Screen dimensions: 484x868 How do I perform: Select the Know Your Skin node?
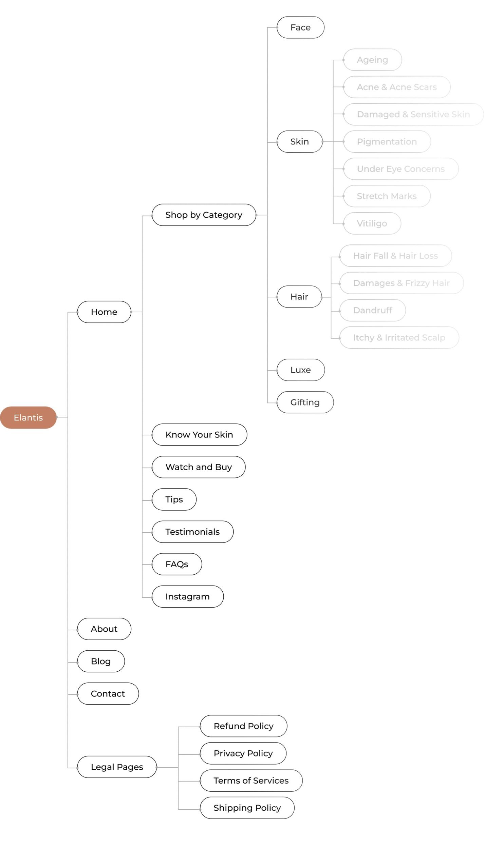(x=199, y=435)
